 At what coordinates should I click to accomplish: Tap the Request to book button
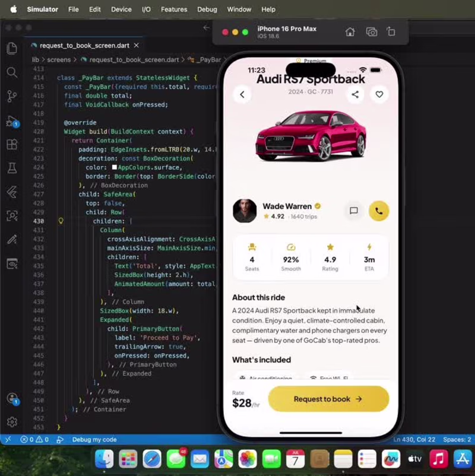328,399
